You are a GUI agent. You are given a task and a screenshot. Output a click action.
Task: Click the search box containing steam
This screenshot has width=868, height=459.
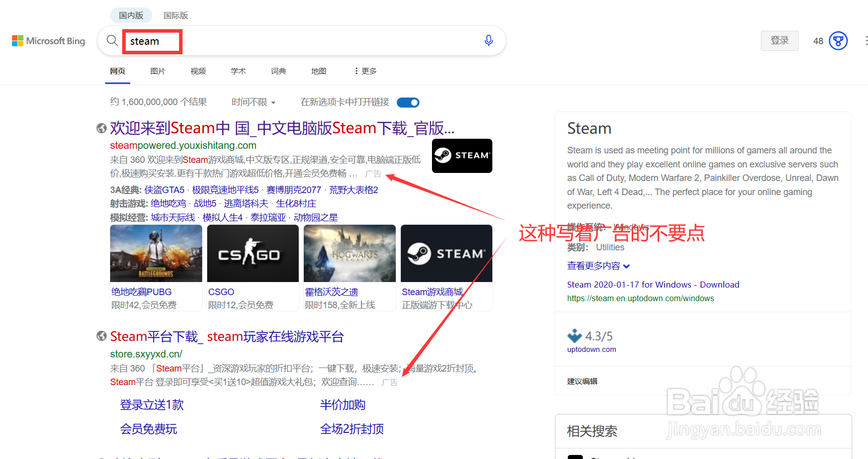click(302, 41)
